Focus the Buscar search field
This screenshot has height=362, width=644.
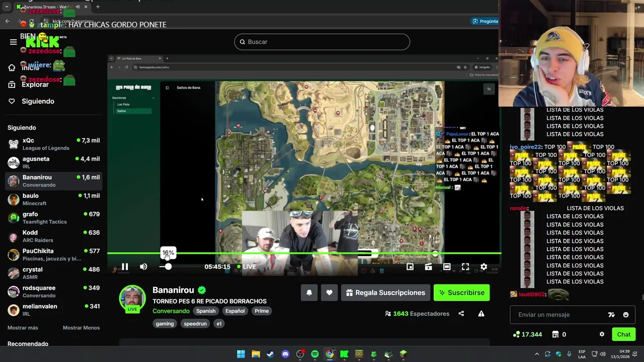point(322,42)
